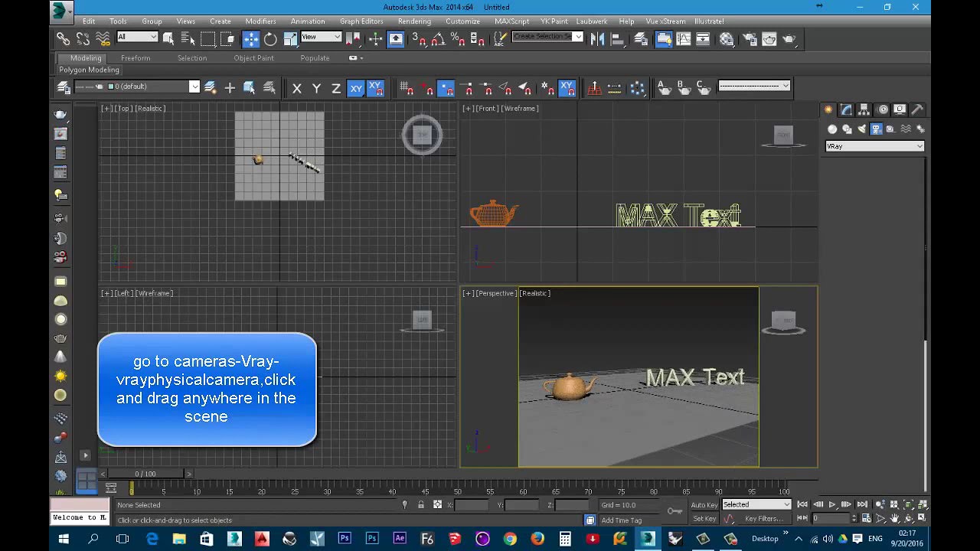Switch to the Object Paint ribbon tab
Image resolution: width=980 pixels, height=551 pixels.
[x=253, y=58]
